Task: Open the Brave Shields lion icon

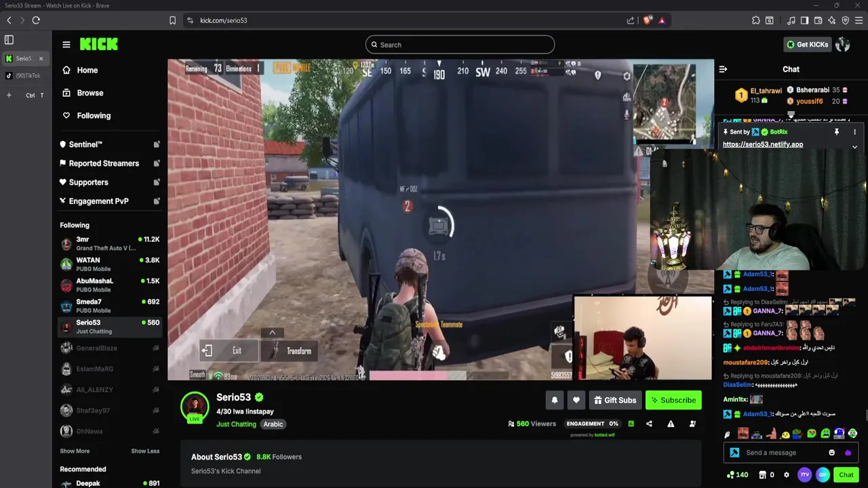Action: 647,20
